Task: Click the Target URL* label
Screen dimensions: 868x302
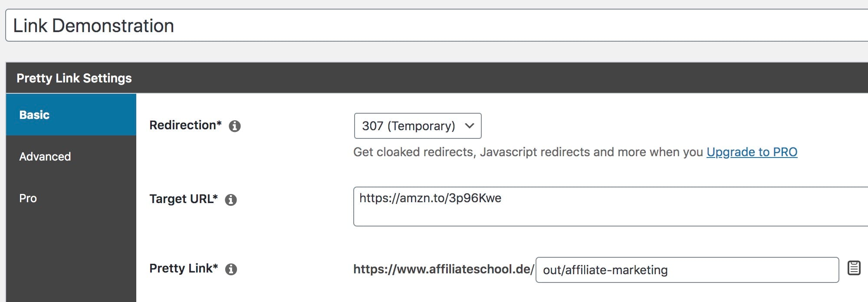Action: coord(184,199)
